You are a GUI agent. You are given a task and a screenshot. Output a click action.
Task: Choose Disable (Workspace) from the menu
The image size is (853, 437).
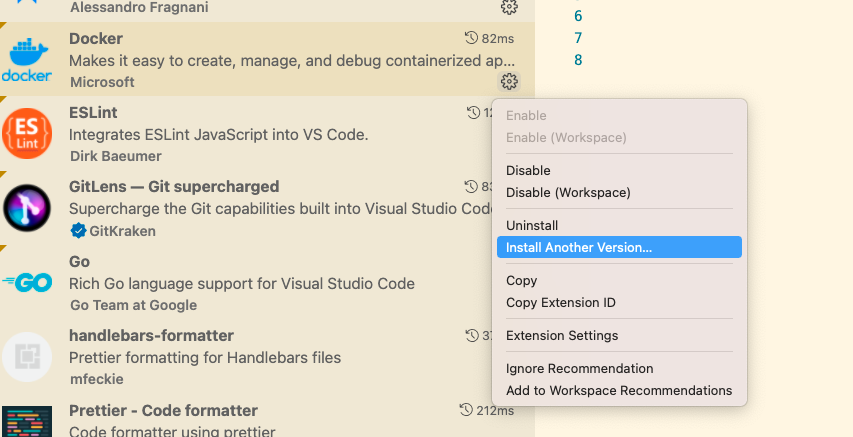pos(619,192)
